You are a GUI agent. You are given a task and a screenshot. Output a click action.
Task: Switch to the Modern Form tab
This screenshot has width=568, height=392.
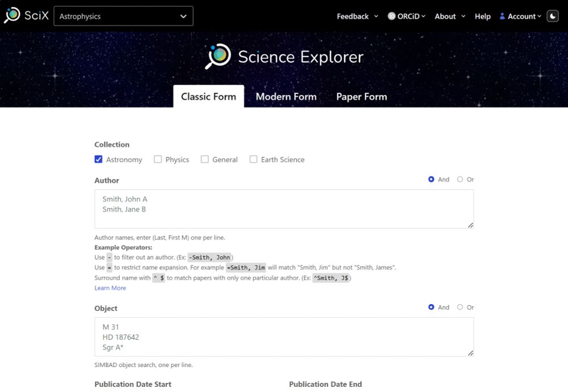click(286, 96)
